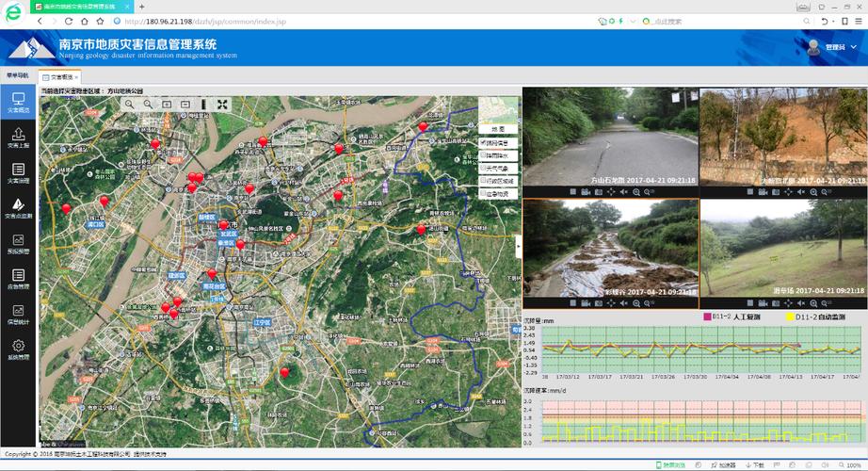Click the map shrink-window minus tool

[x=185, y=105]
